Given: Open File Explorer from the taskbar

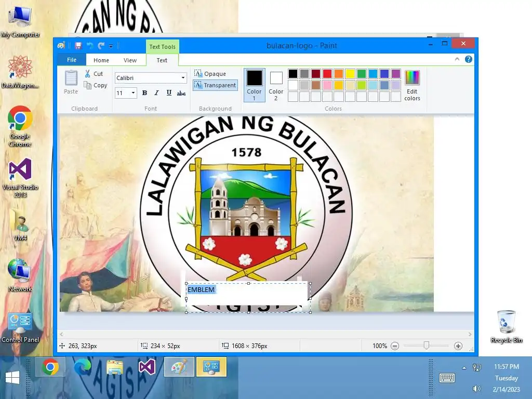Looking at the screenshot, I should (115, 367).
